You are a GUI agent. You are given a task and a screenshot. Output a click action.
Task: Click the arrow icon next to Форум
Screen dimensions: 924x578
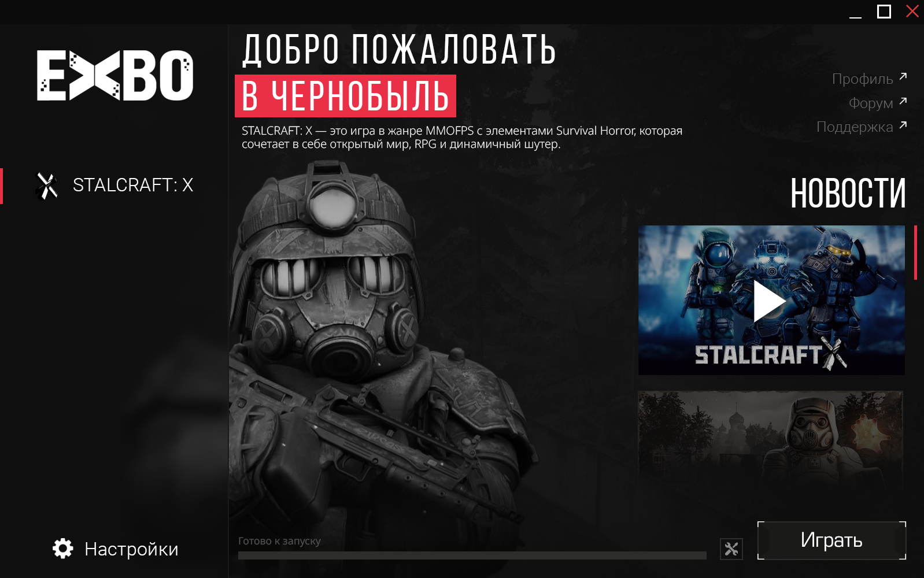click(903, 101)
